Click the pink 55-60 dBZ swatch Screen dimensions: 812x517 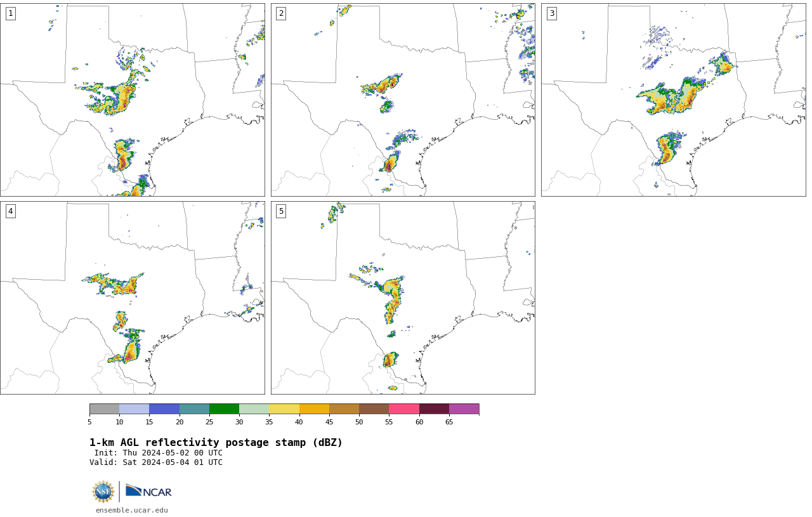click(404, 409)
